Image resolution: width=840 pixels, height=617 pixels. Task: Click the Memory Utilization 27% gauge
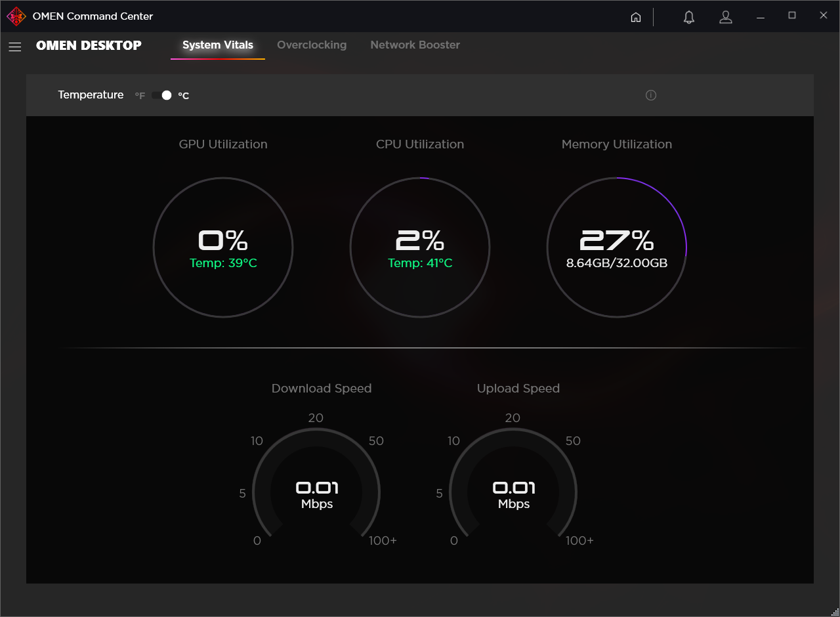617,247
